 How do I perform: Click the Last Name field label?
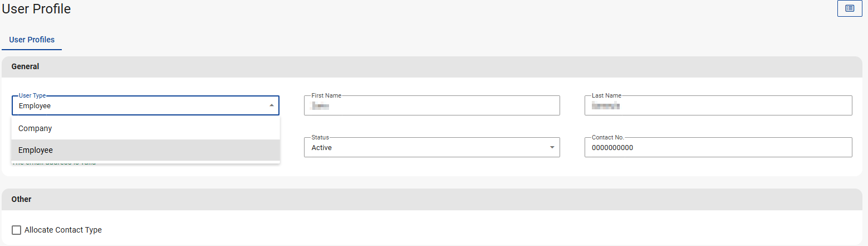[606, 96]
